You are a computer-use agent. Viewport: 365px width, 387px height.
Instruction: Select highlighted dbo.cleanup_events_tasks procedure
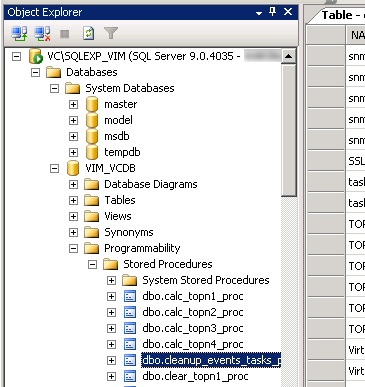point(211,360)
